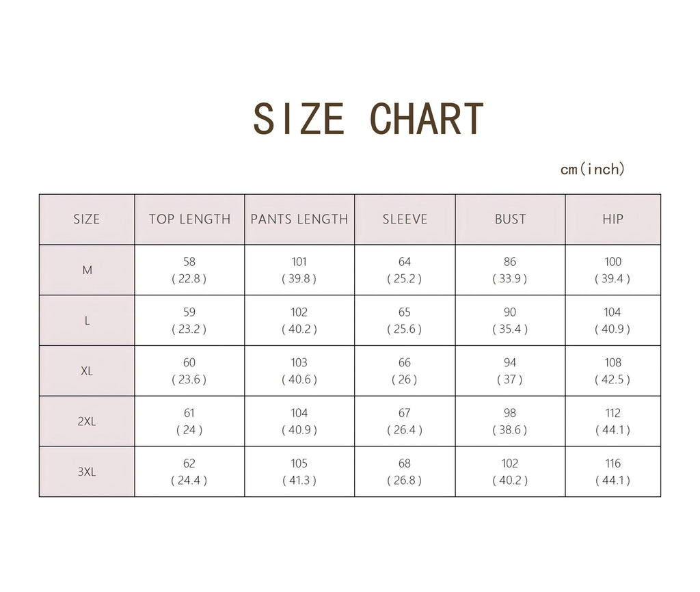
Task: Click the 3XL bust 102 (40.2) cell
Action: click(510, 472)
